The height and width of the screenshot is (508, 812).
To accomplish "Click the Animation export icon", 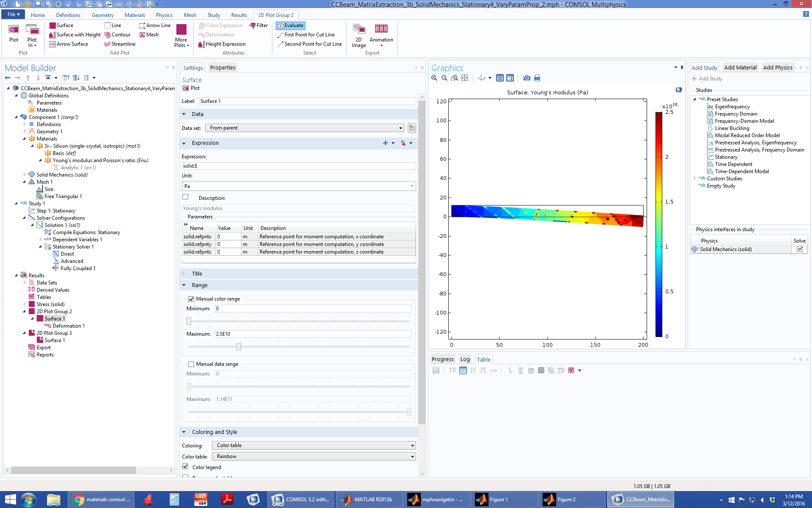I will pos(381,29).
